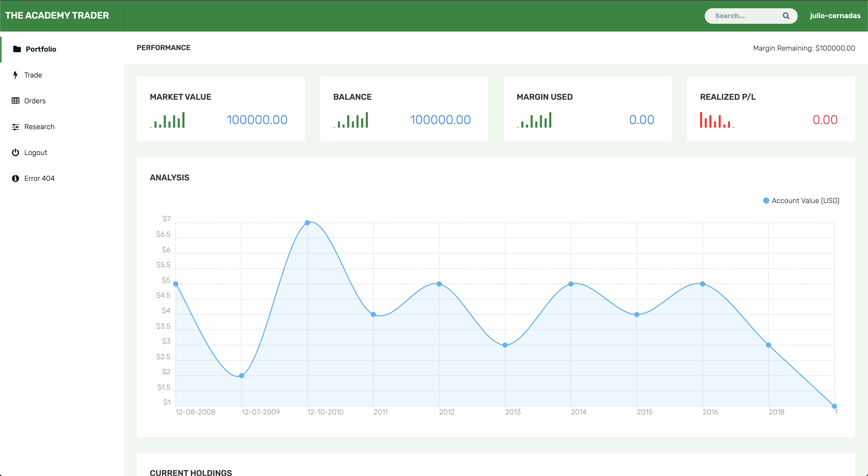Viewport: 868px width, 476px height.
Task: Toggle the Account Value (USD) legend item
Action: pyautogui.click(x=801, y=201)
